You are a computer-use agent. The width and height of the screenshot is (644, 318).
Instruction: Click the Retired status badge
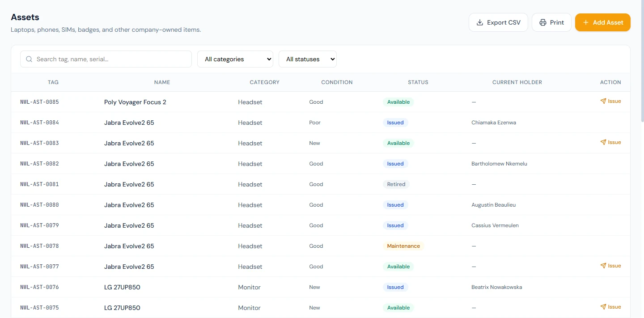[396, 184]
